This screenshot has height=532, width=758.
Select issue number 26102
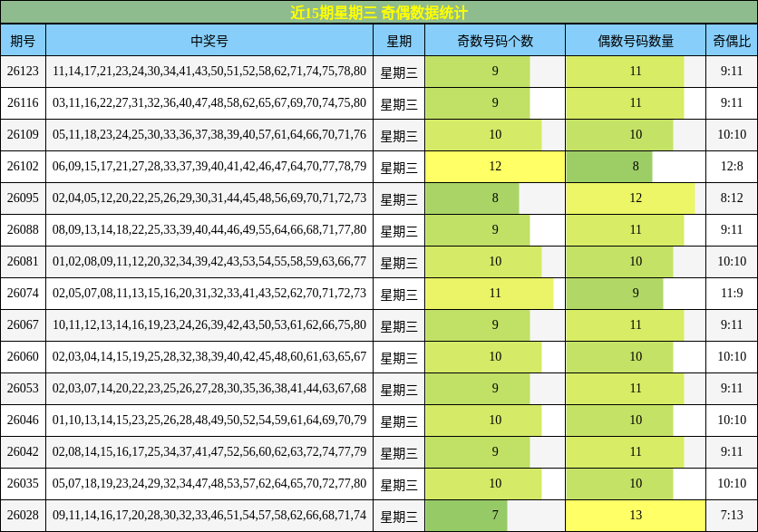click(23, 167)
